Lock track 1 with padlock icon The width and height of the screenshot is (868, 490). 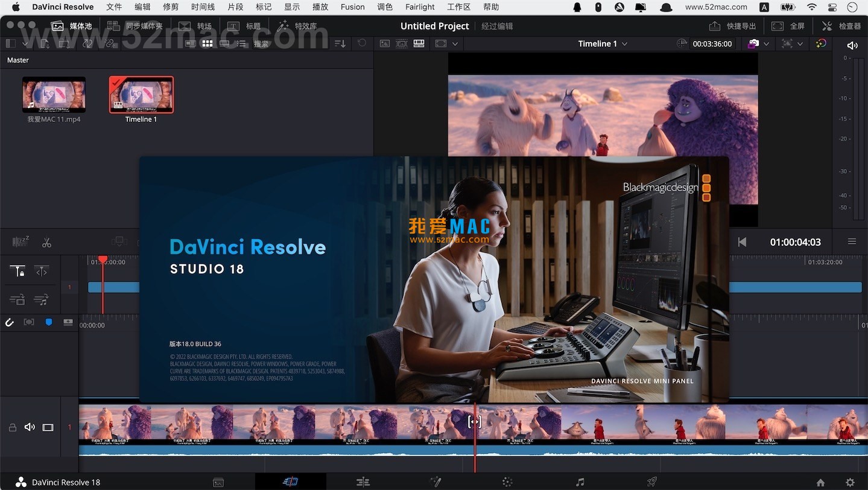12,427
